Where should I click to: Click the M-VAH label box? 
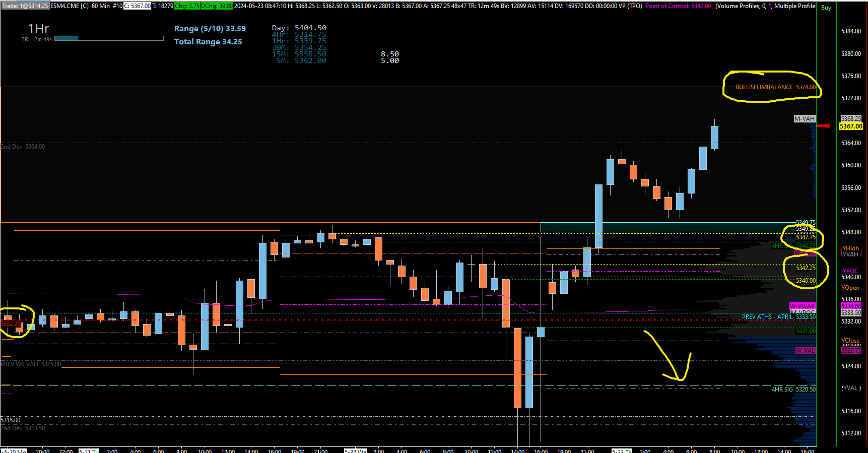(805, 119)
